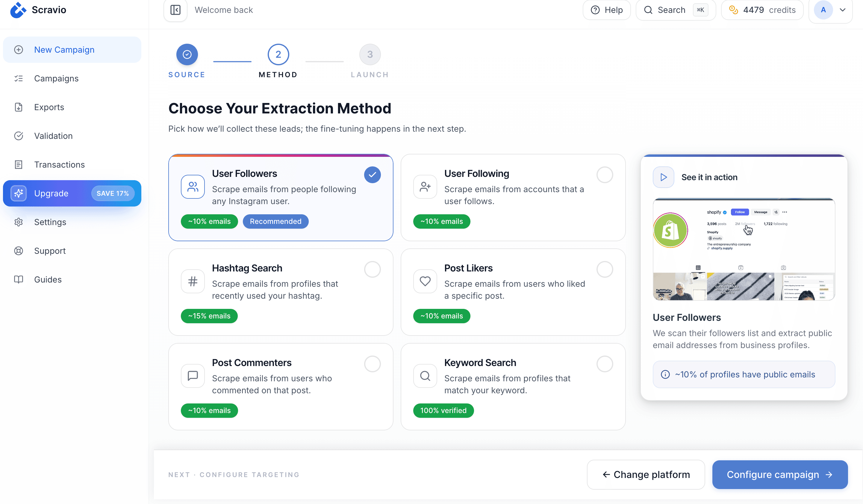
Task: Open Campaigns in the sidebar
Action: [x=56, y=78]
